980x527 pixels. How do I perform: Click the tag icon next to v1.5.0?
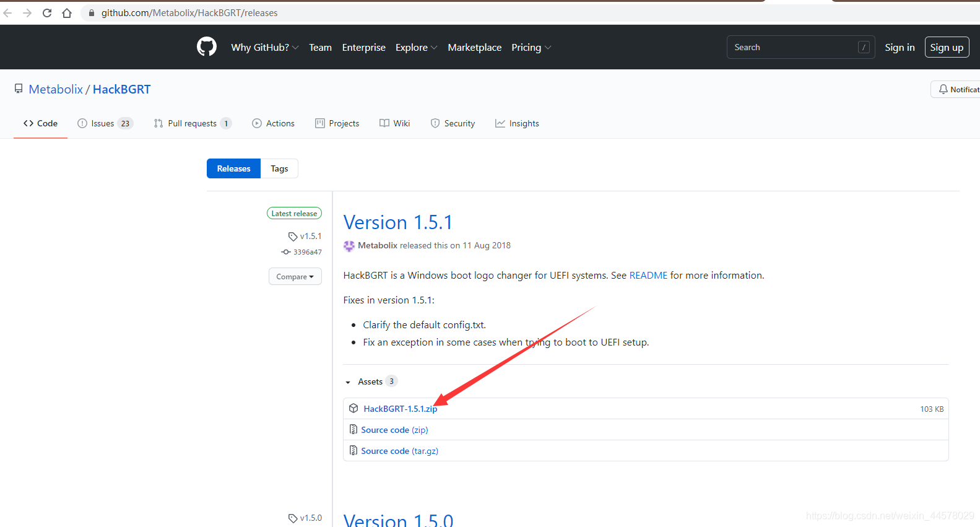tap(293, 518)
